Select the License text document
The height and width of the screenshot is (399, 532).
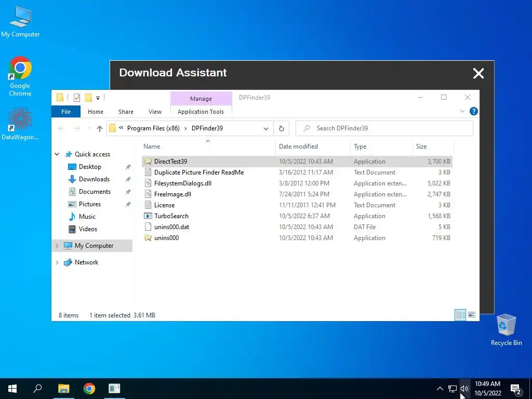point(297,205)
